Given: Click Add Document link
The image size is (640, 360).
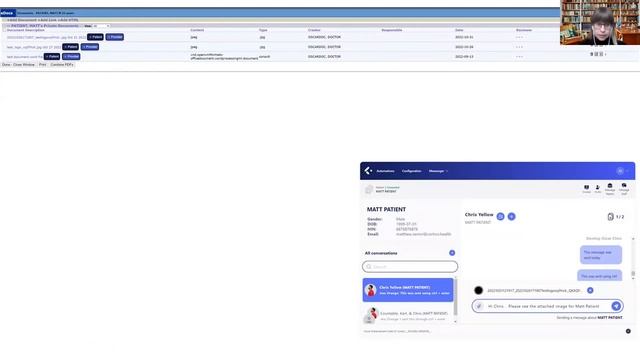Looking at the screenshot, I should click(x=23, y=20).
